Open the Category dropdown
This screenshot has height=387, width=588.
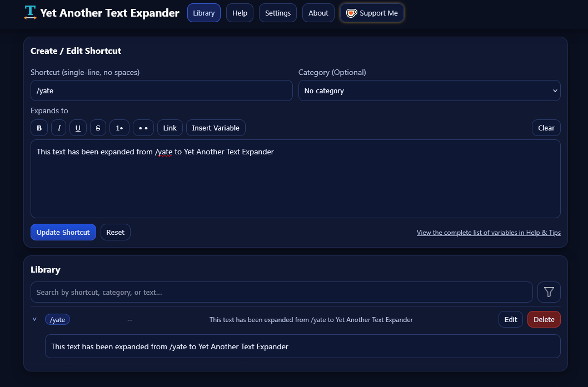click(430, 91)
